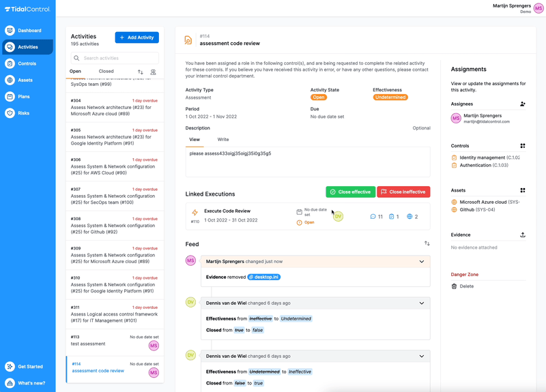Collapse second Dennis van de Wiel feed entry

point(422,356)
